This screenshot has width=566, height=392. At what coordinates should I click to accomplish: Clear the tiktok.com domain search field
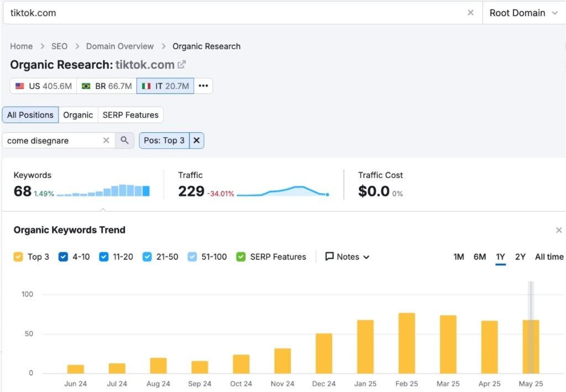point(470,13)
